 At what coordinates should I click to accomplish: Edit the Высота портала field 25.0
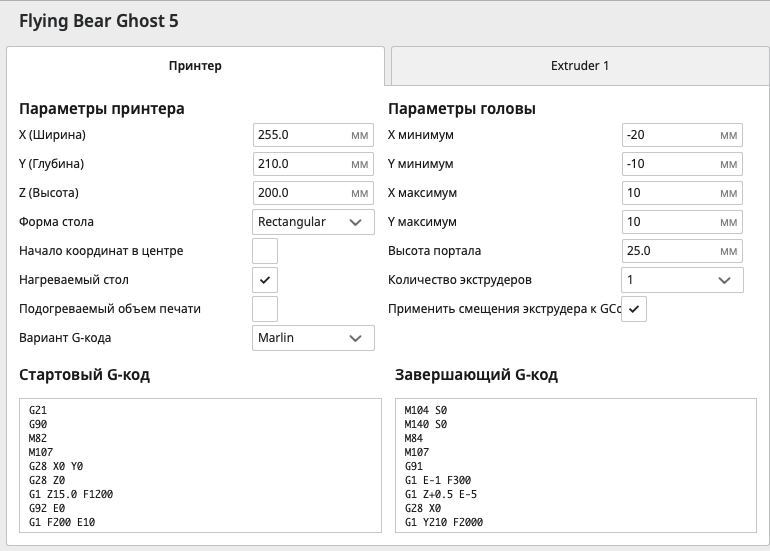[682, 251]
